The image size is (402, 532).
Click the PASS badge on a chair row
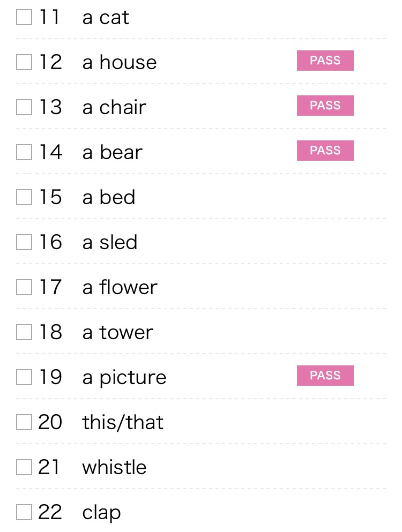325,106
